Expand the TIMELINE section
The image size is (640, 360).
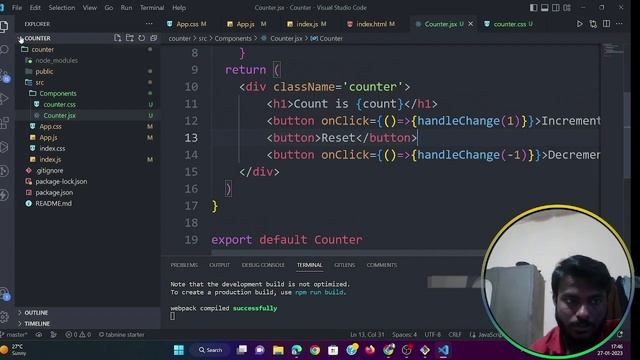pos(37,324)
